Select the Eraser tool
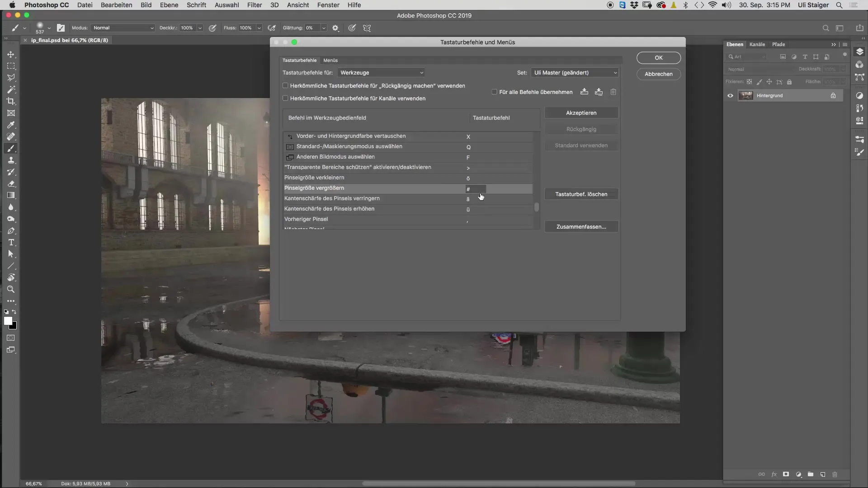Screen dimensions: 868x488 (11, 183)
